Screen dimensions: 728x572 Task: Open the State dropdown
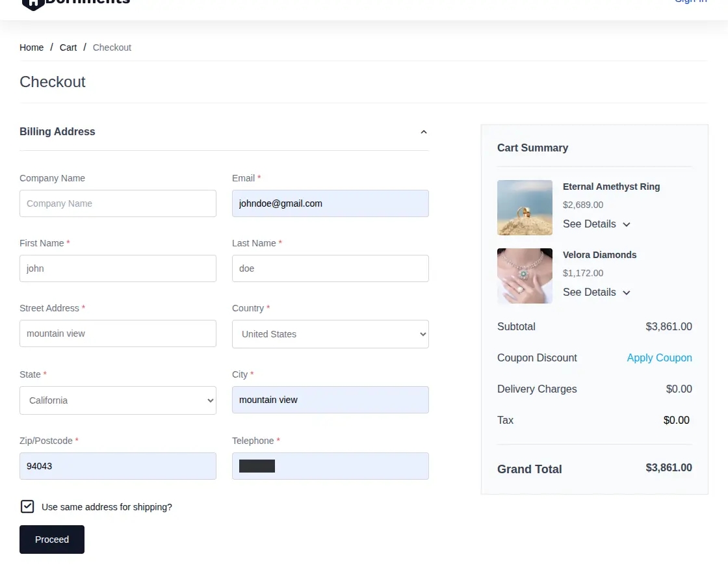118,400
